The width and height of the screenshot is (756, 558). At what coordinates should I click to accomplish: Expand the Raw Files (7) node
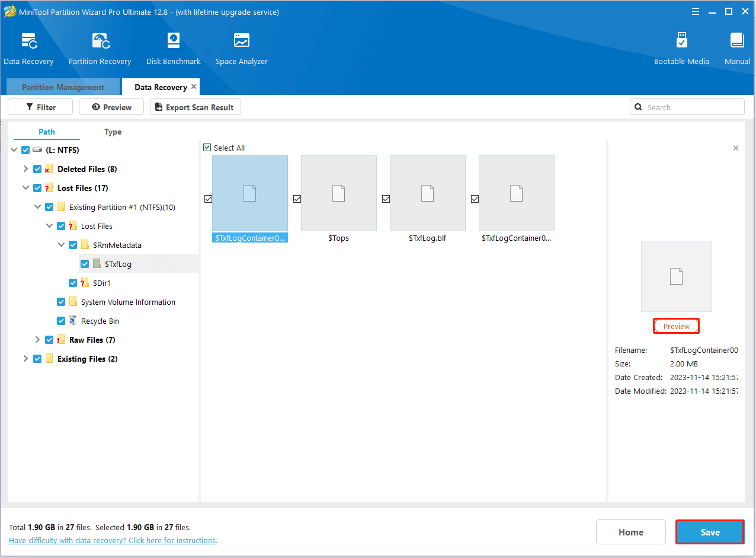tap(37, 340)
